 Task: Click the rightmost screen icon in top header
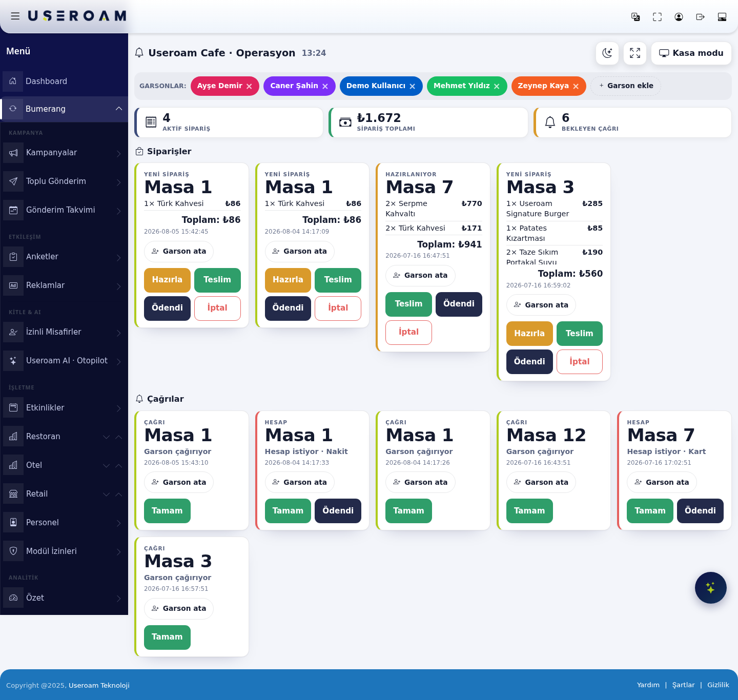point(722,17)
